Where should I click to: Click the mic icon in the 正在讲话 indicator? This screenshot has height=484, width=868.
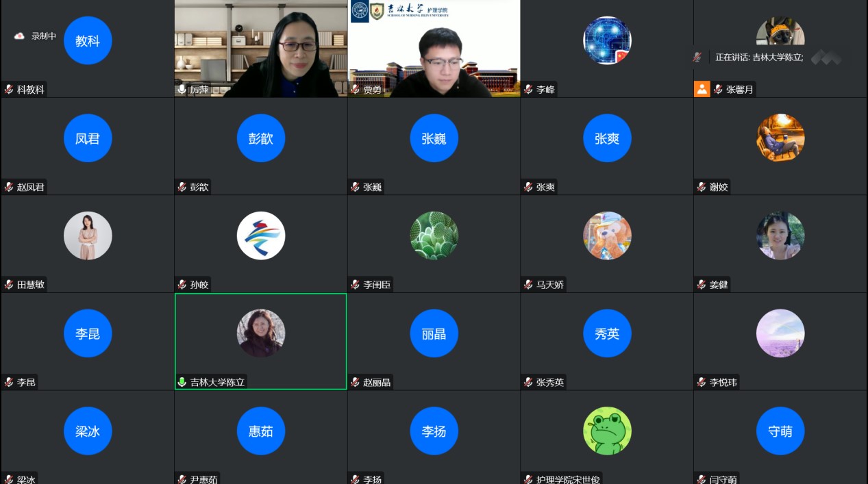[697, 58]
